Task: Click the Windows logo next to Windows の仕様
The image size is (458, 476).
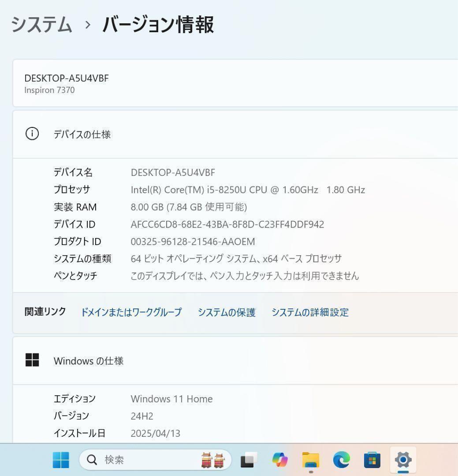Action: [32, 360]
